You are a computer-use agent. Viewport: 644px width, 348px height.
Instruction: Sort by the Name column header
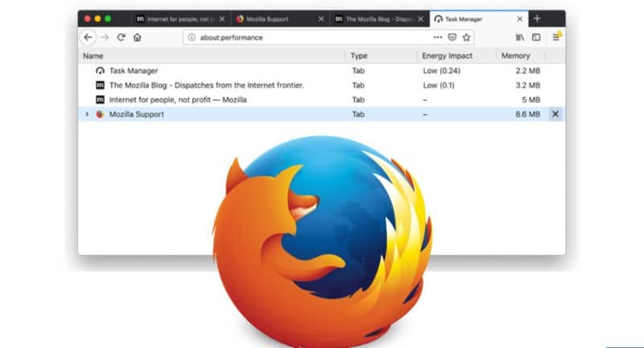point(212,56)
